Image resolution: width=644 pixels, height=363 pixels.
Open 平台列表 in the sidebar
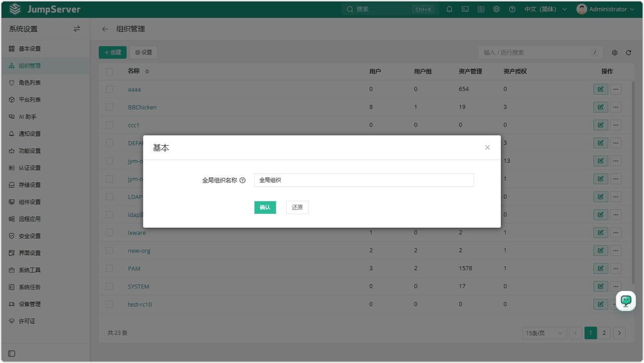pos(45,100)
